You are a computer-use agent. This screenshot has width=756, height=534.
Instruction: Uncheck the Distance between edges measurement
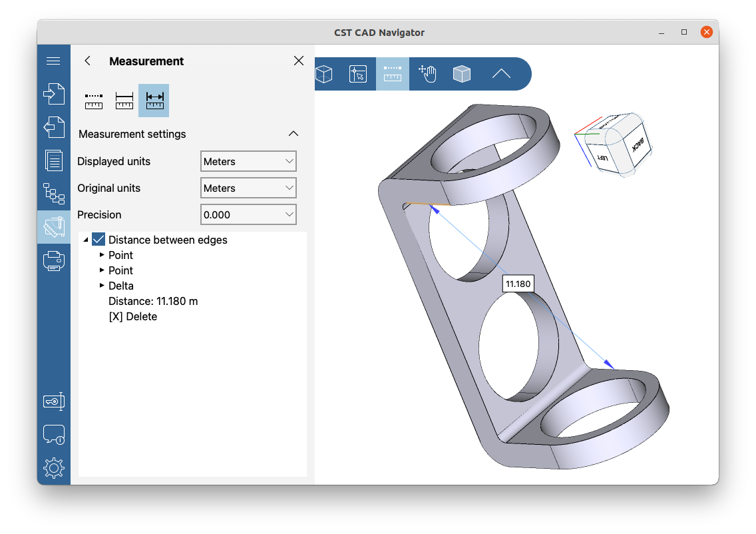(x=98, y=240)
